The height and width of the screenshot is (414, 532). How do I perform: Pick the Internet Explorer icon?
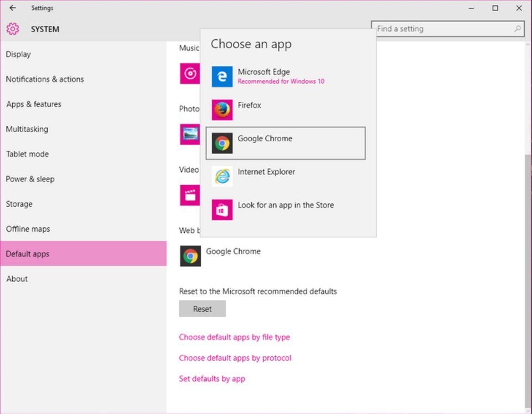[222, 177]
